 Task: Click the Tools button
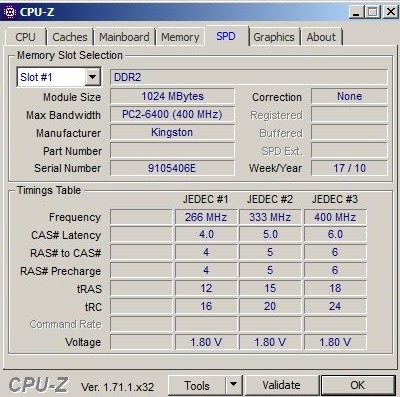[x=197, y=385]
